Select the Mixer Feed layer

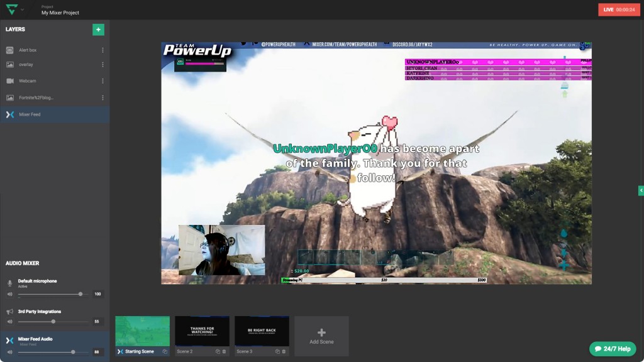(x=55, y=114)
